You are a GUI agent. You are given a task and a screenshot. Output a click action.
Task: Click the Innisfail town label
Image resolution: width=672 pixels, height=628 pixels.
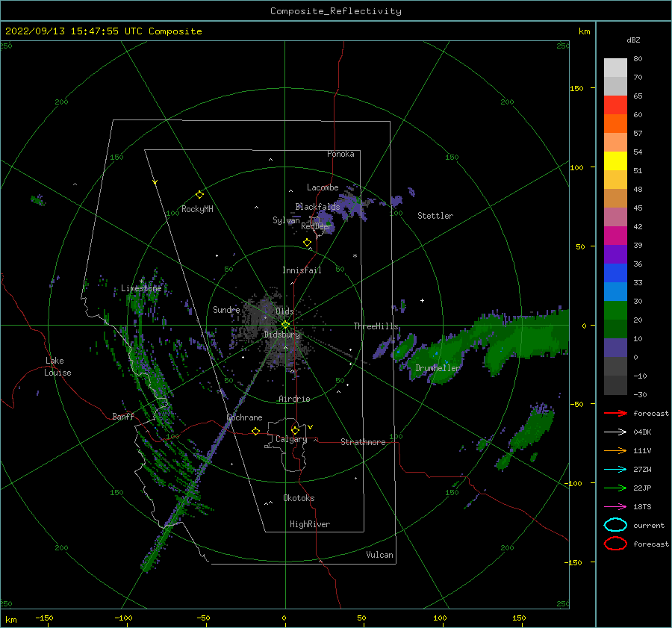[302, 270]
